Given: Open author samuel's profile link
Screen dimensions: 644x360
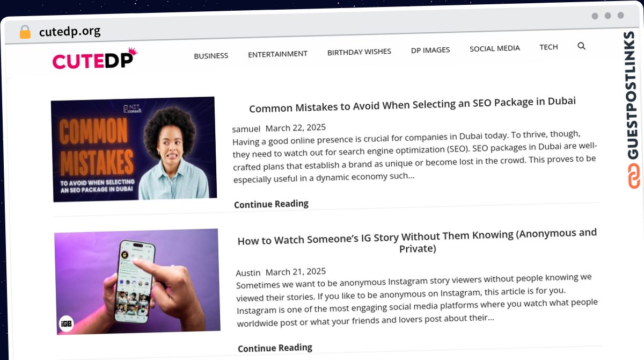Looking at the screenshot, I should click(x=246, y=129).
